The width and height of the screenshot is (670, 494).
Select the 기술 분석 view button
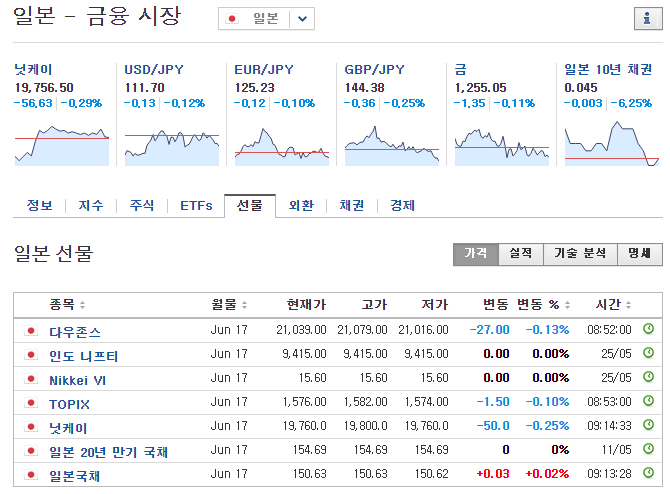pyautogui.click(x=580, y=254)
